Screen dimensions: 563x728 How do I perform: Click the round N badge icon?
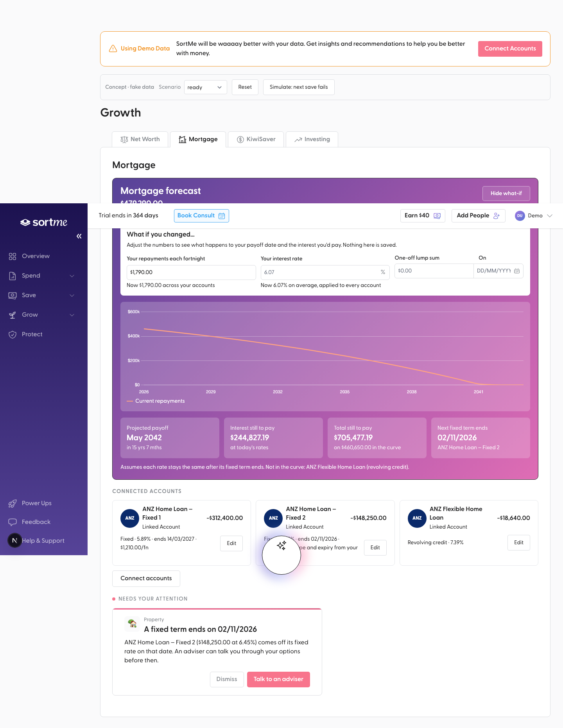tap(15, 540)
